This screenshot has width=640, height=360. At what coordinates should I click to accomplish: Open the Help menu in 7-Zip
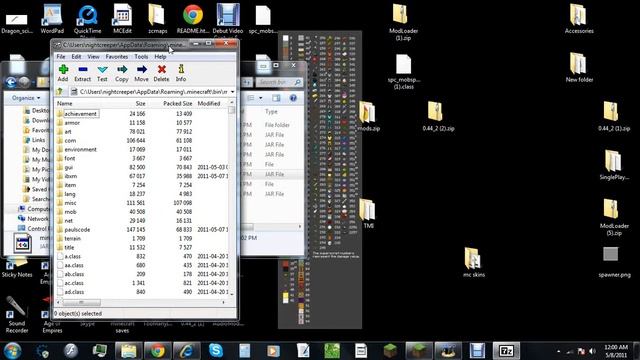coord(160,57)
